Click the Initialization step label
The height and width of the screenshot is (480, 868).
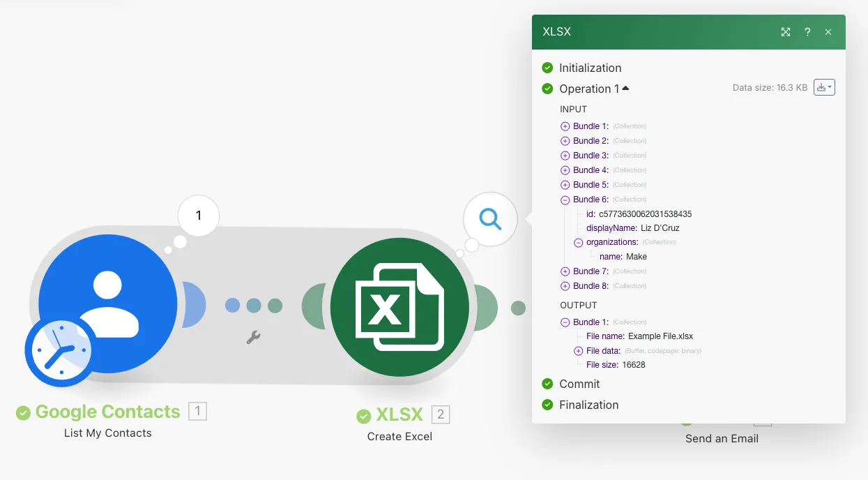click(x=591, y=68)
